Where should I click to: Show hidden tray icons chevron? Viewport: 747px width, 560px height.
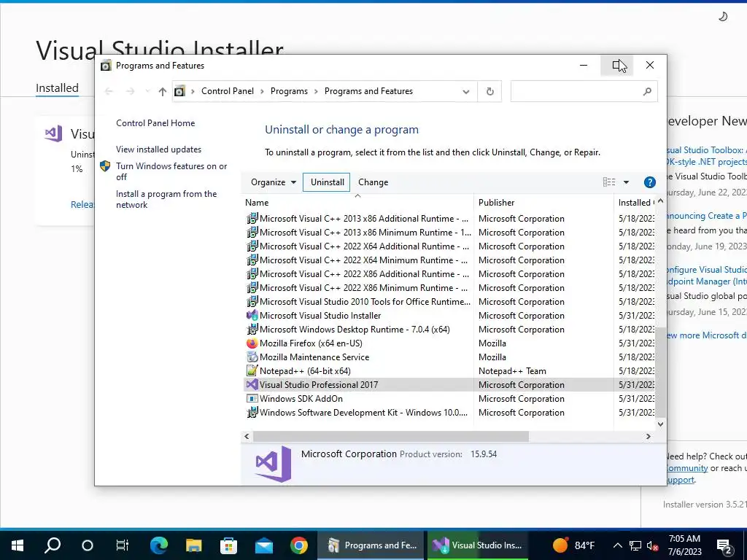point(617,545)
